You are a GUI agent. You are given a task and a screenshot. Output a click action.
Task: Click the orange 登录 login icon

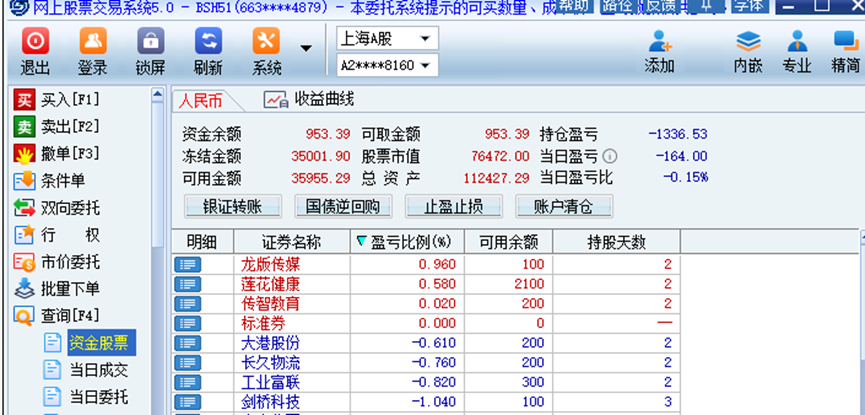(x=92, y=43)
